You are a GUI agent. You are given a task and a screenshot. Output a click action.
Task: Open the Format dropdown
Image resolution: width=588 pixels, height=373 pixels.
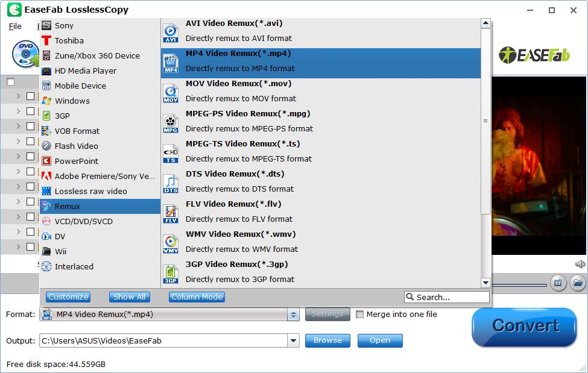(293, 315)
